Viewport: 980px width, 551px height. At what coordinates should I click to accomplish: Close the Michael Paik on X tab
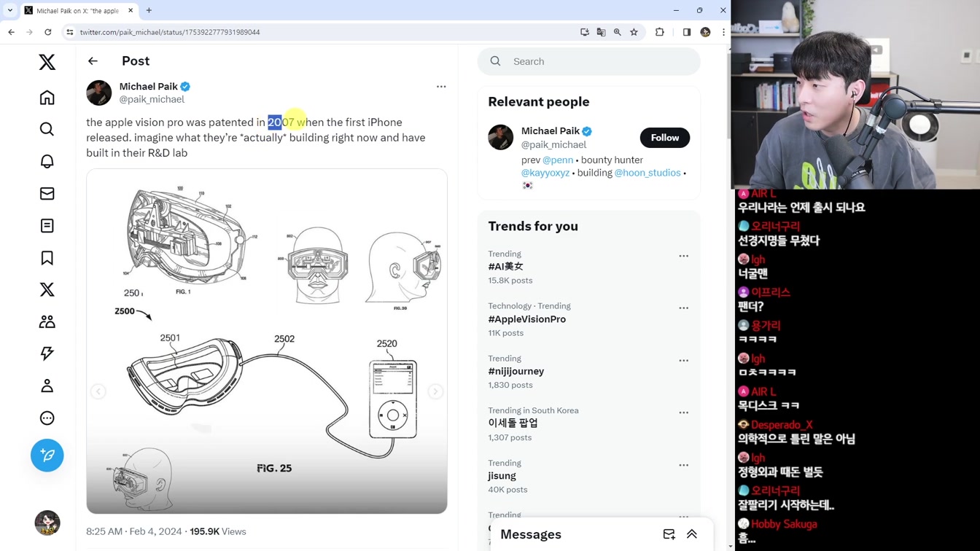pyautogui.click(x=131, y=10)
